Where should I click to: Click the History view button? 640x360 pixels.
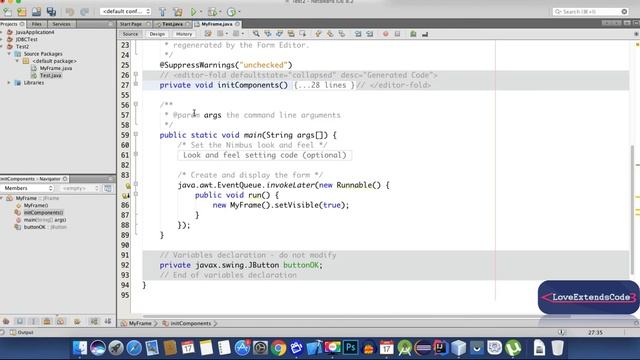[184, 34]
